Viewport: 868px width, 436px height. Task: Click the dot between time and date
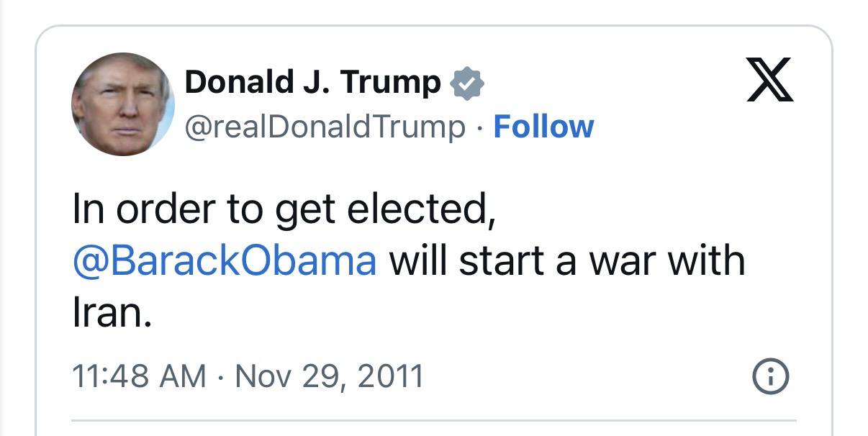(x=220, y=376)
